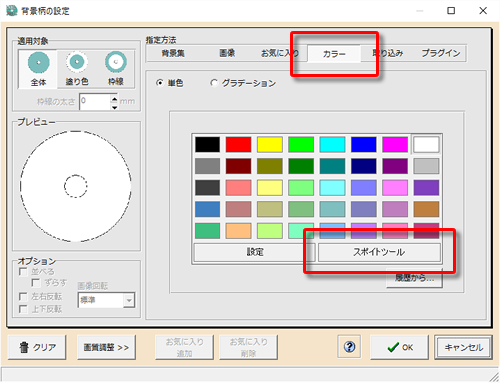The width and height of the screenshot is (500, 383).
Task: Confirm with the green checkmark OK button
Action: pos(399,347)
